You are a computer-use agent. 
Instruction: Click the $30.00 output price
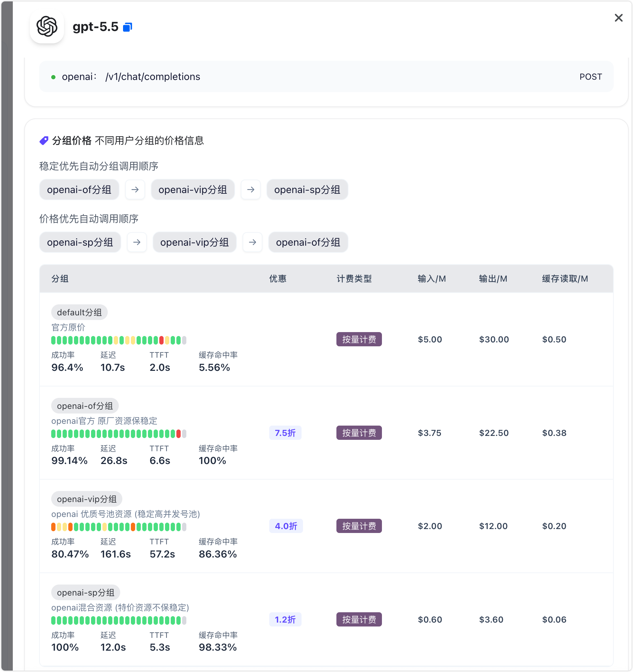(494, 340)
